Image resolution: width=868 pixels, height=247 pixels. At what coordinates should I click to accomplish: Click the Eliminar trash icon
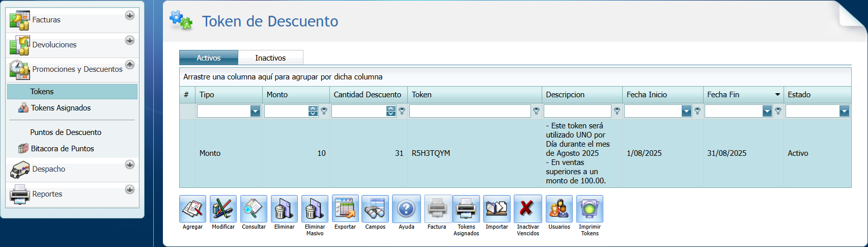tap(284, 209)
